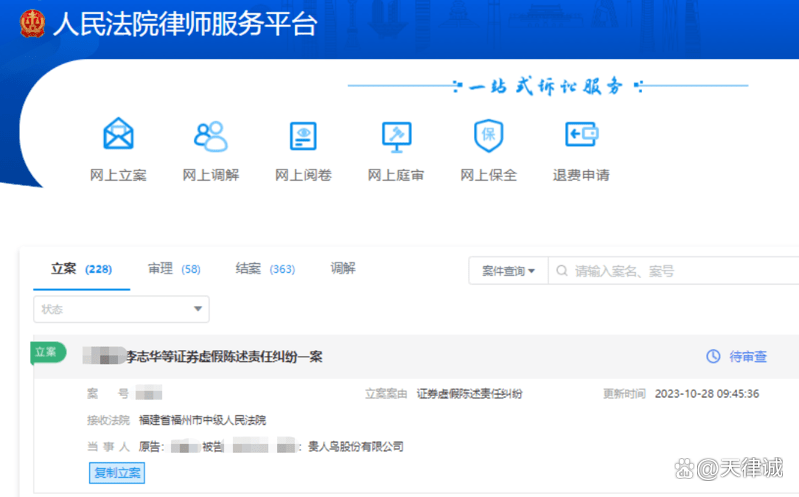Image resolution: width=799 pixels, height=497 pixels.
Task: Click the 网上调解 mediation icon
Action: (210, 135)
